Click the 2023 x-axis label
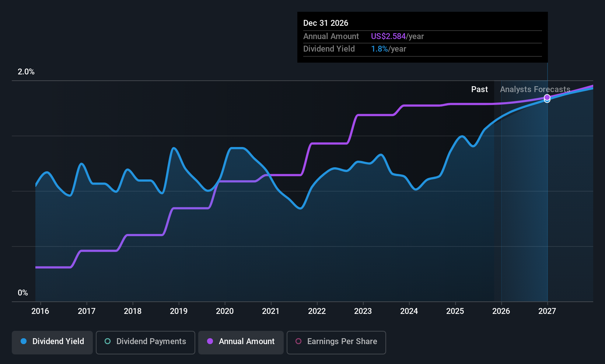This screenshot has height=364, width=605. 363,311
